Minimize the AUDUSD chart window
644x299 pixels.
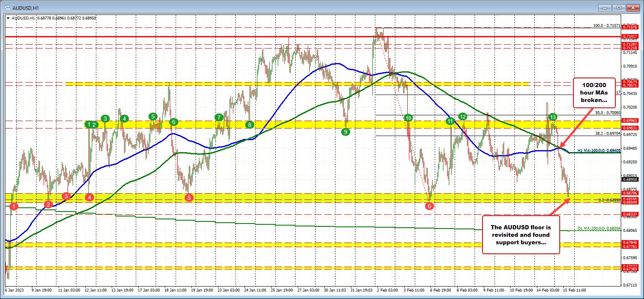[605, 7]
